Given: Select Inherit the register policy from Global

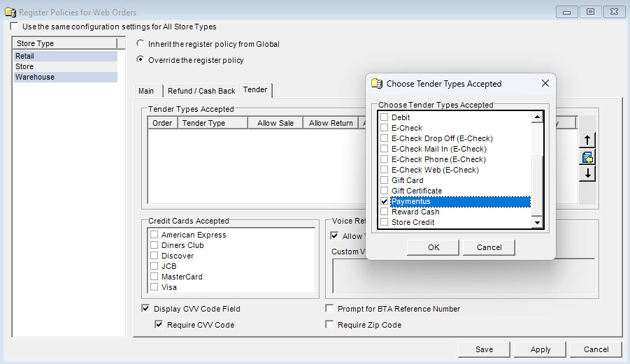Looking at the screenshot, I should click(141, 43).
